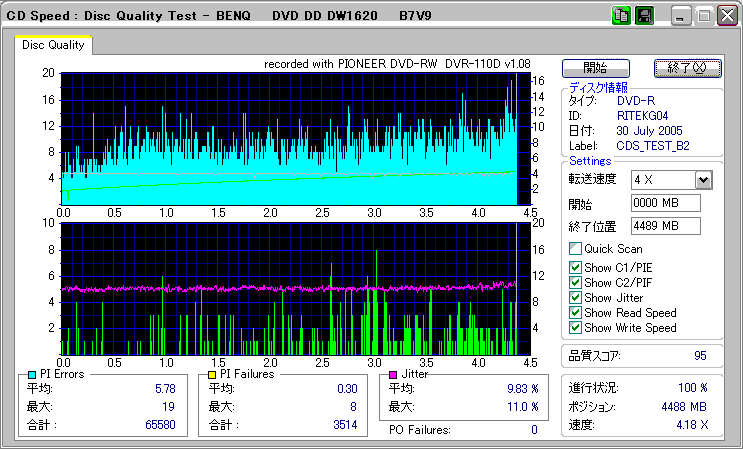Click the upper PI Errors graph area
The image size is (743, 449).
point(288,138)
